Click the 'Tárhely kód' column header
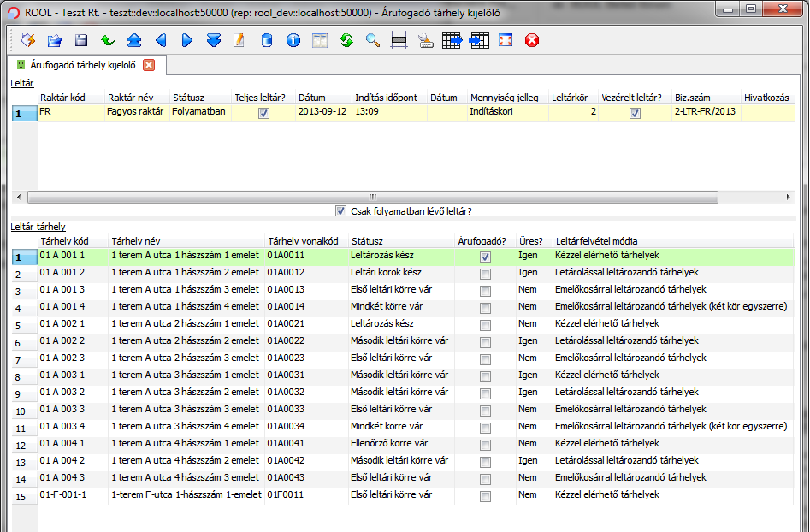The image size is (810, 532). [x=64, y=241]
